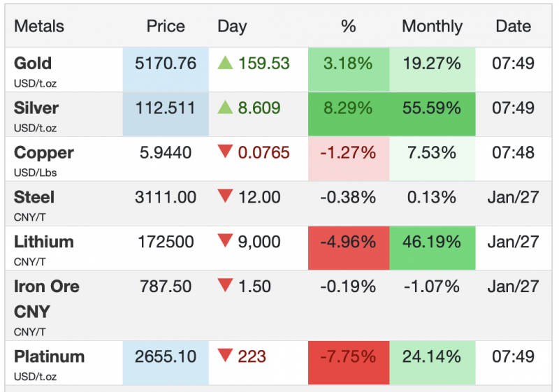
Task: Open the Silver commodity link
Action: click(36, 108)
